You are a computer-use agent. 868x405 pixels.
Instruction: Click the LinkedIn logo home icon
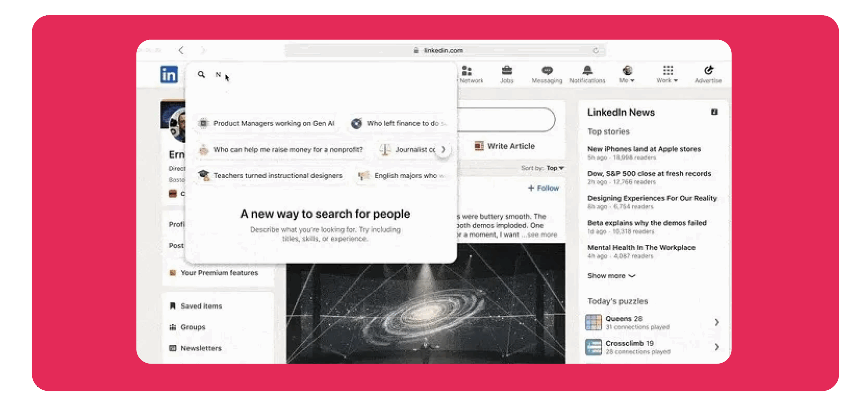pyautogui.click(x=169, y=74)
